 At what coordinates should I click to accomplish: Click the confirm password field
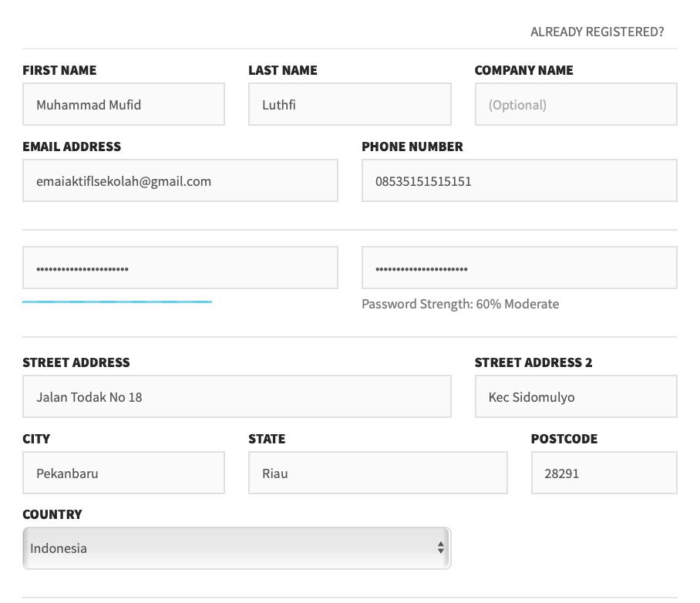coord(519,267)
